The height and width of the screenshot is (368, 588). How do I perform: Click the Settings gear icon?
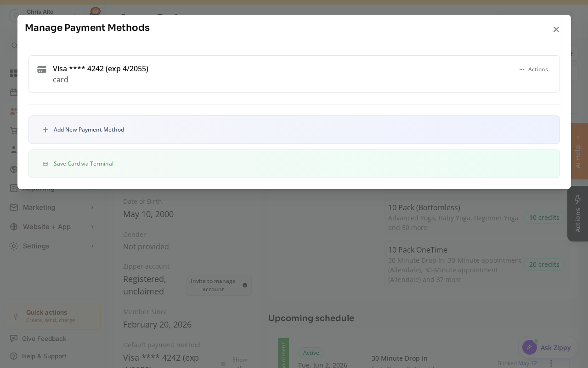click(x=14, y=246)
